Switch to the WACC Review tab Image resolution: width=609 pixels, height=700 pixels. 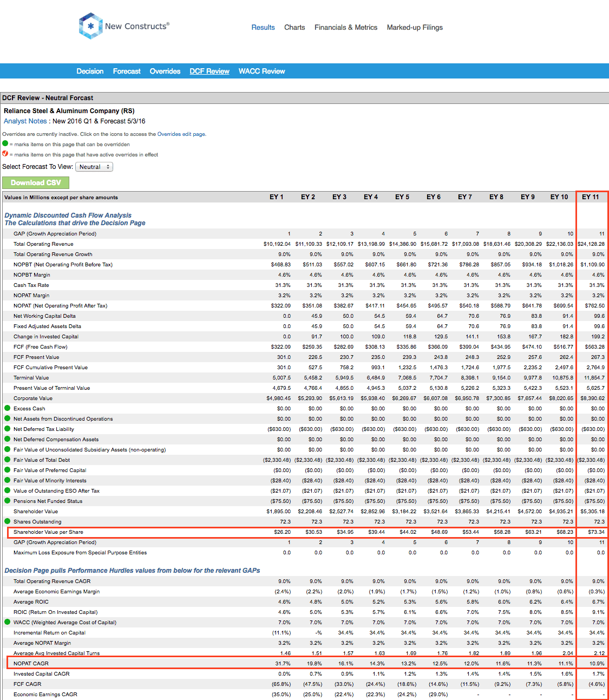pos(262,71)
